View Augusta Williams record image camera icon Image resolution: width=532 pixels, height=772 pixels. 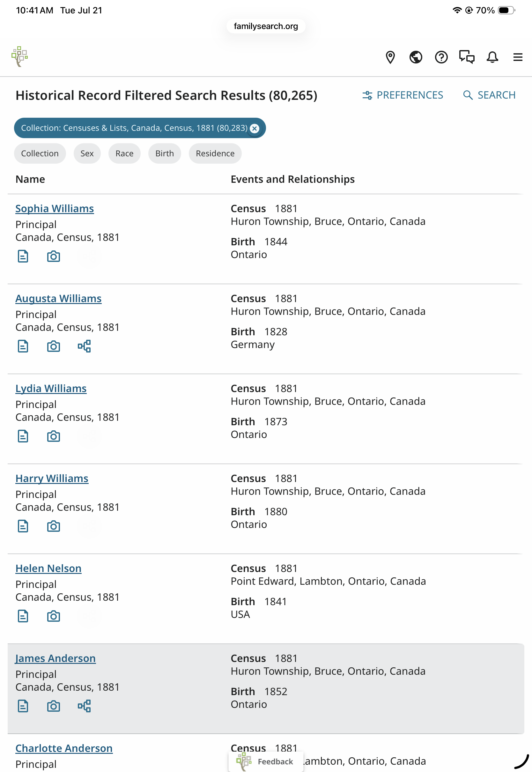point(53,346)
